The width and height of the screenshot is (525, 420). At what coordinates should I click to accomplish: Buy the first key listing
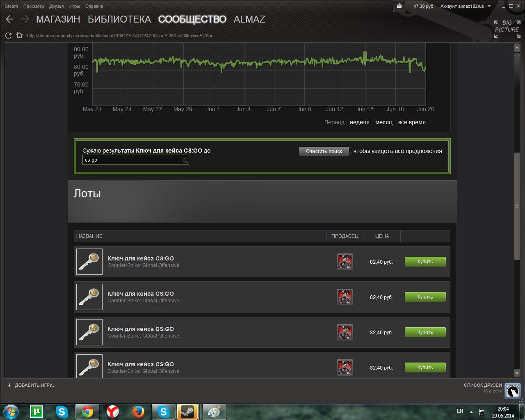pos(425,262)
